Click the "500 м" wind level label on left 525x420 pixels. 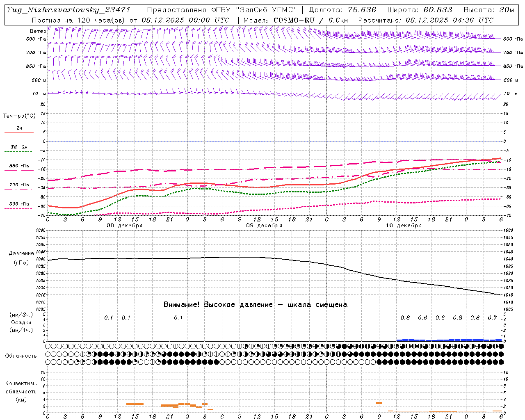pos(39,80)
